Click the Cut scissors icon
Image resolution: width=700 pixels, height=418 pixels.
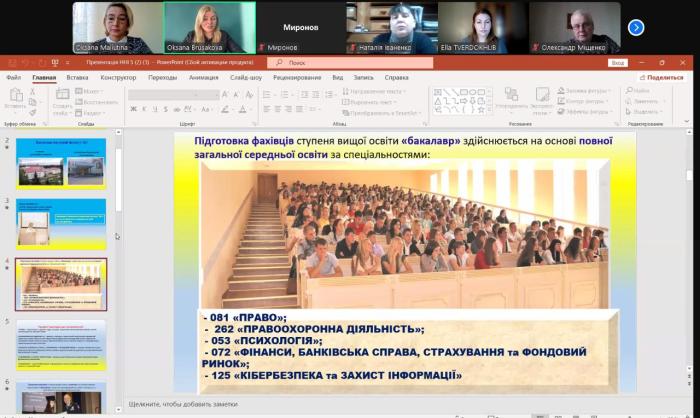tap(35, 91)
